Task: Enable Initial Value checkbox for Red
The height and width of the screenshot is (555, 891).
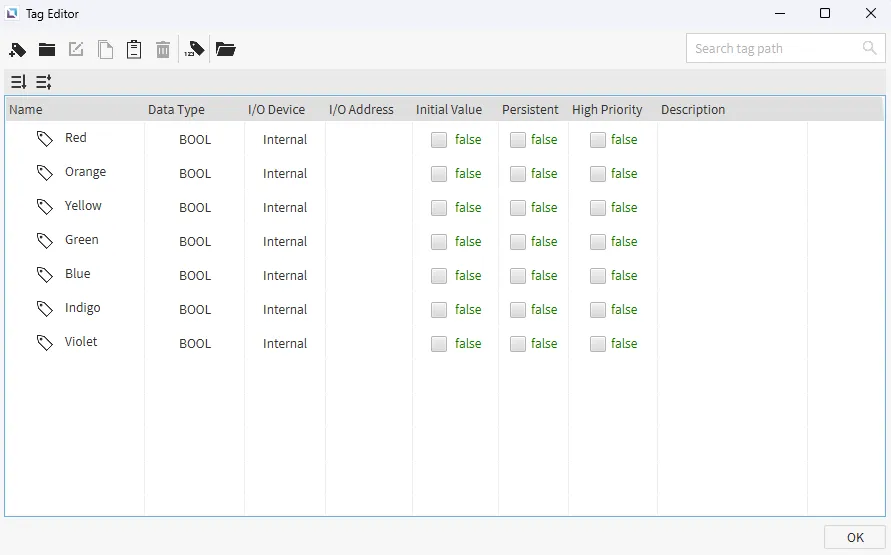Action: point(439,140)
